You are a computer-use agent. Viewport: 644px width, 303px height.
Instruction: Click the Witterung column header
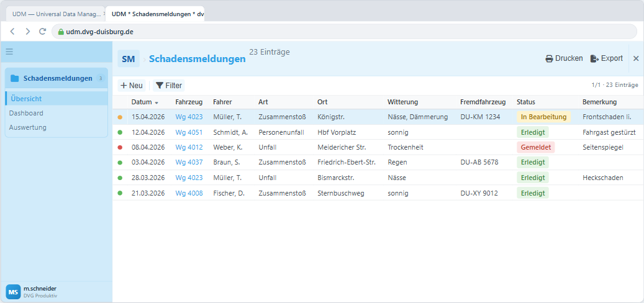pyautogui.click(x=403, y=102)
